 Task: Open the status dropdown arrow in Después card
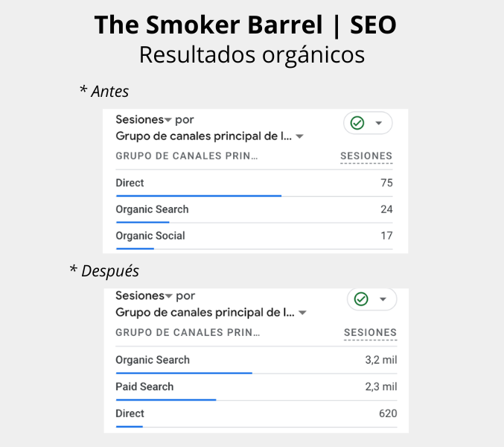click(383, 299)
